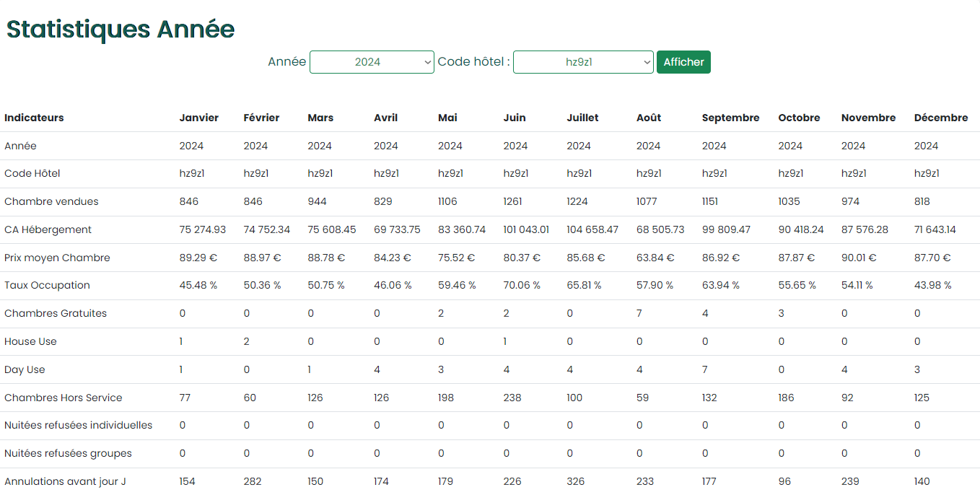
Task: Click the Taux Occupation row label
Action: pyautogui.click(x=47, y=285)
